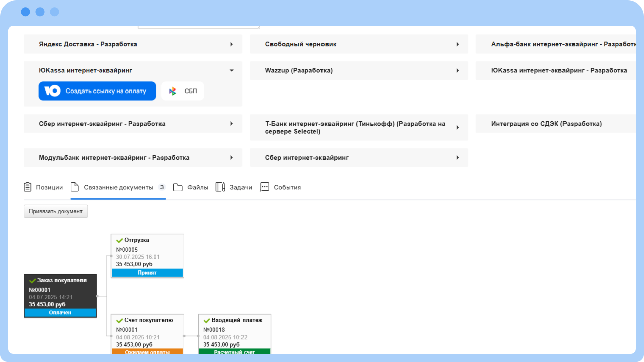Click 35 453,00 руб in Входящий платеж card
The height and width of the screenshot is (362, 644).
(221, 344)
